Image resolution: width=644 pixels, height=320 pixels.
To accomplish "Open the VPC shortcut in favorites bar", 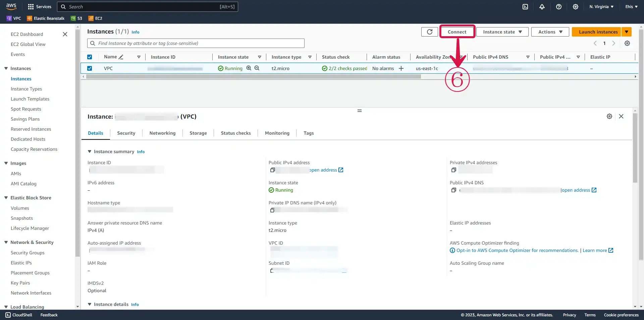I will pos(14,18).
